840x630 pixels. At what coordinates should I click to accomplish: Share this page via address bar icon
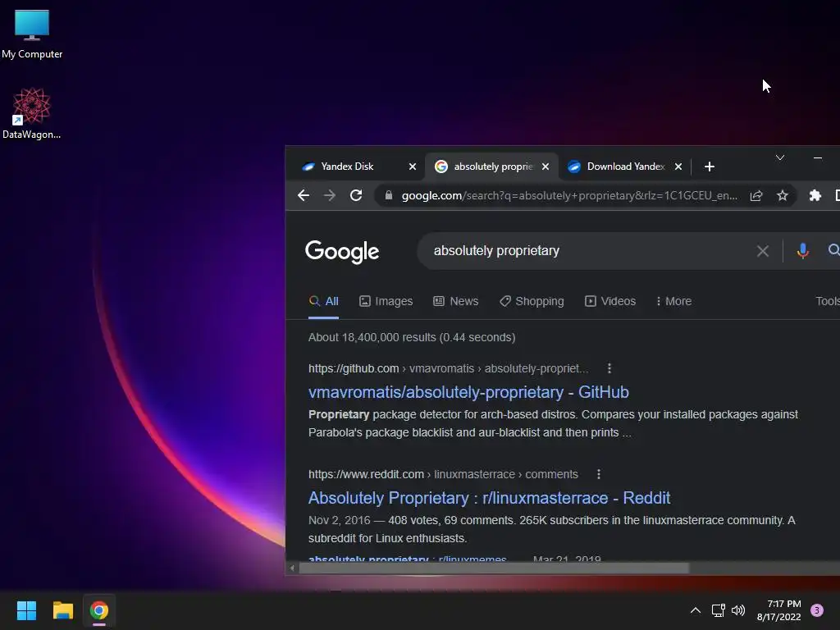point(756,195)
